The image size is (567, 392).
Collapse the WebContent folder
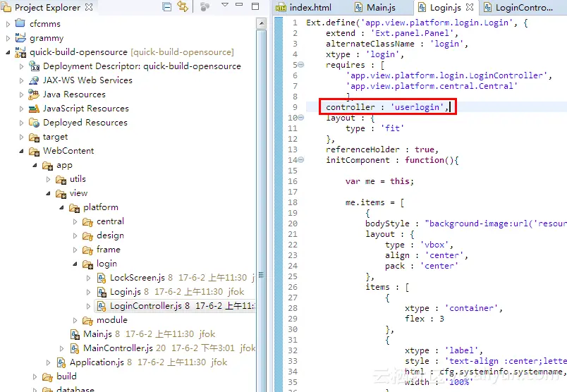(x=21, y=151)
